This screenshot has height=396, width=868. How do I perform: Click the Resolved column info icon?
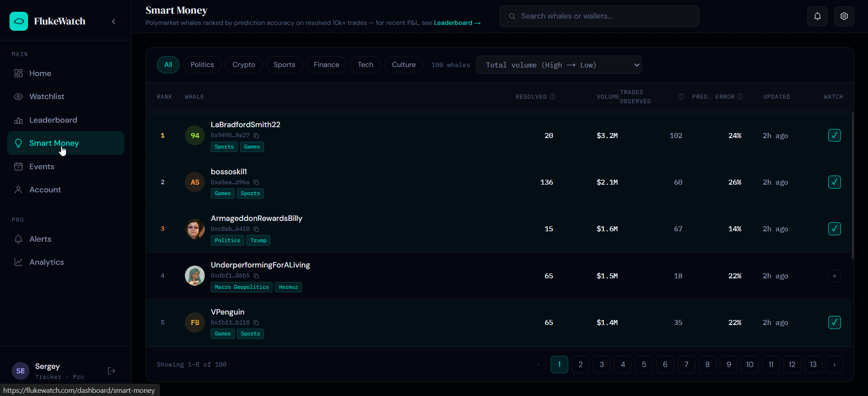coord(552,97)
